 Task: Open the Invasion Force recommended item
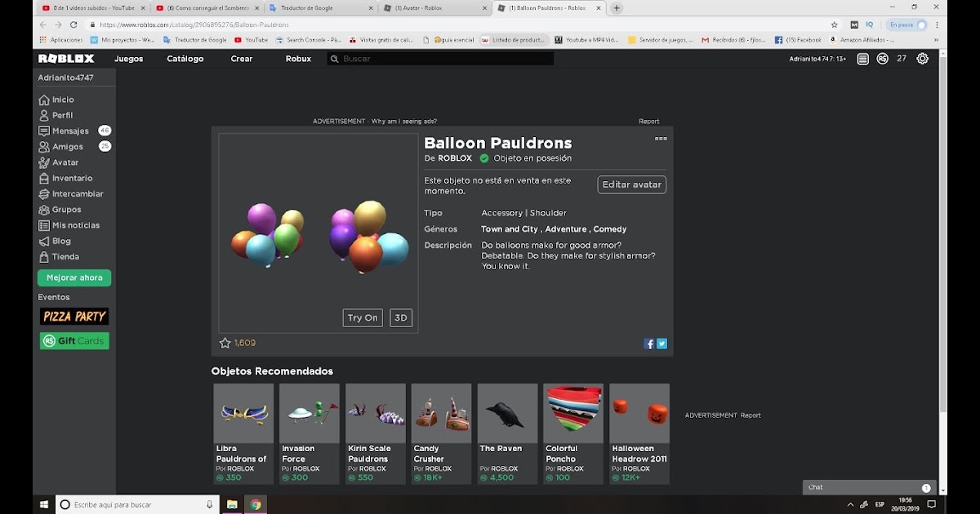[x=310, y=434]
